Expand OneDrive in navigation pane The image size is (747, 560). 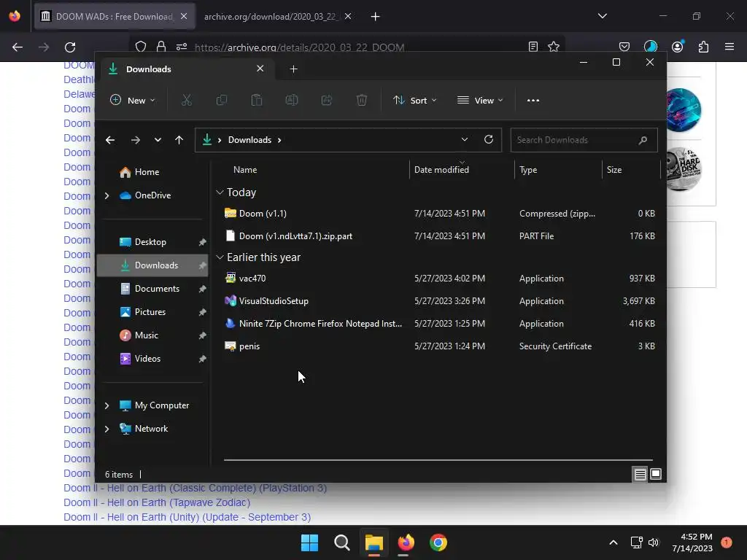107,195
